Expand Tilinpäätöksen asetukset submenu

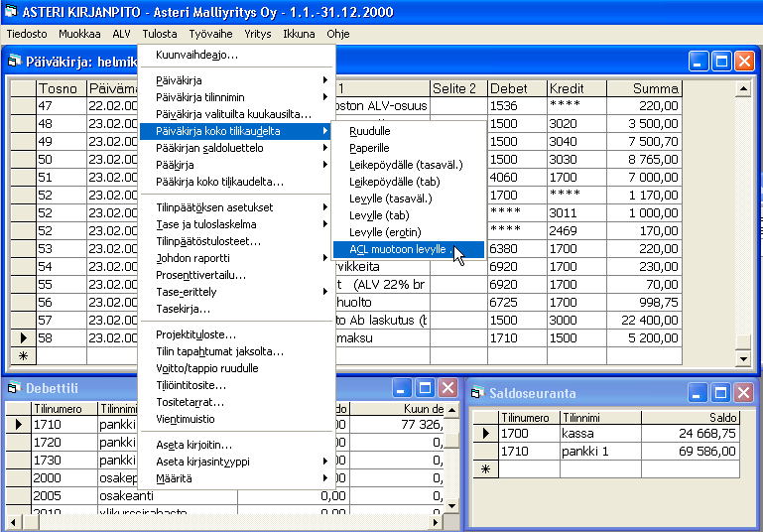point(237,207)
